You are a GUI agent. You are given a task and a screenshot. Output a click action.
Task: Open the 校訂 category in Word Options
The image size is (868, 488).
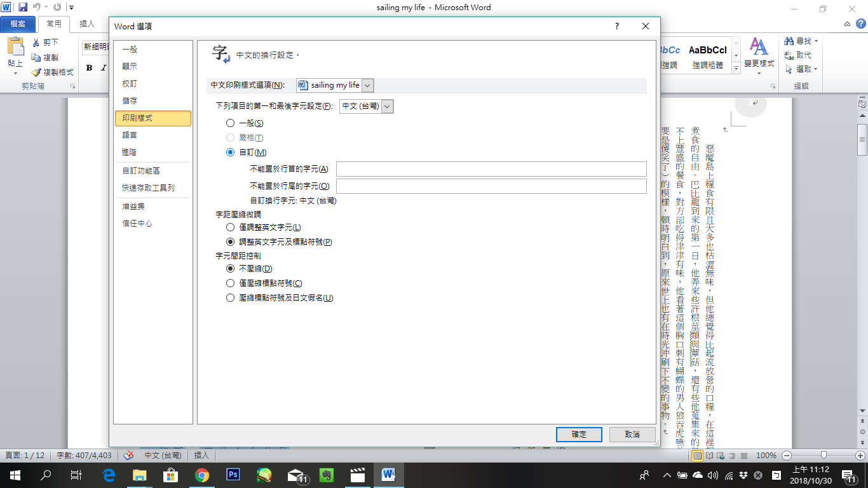153,84
